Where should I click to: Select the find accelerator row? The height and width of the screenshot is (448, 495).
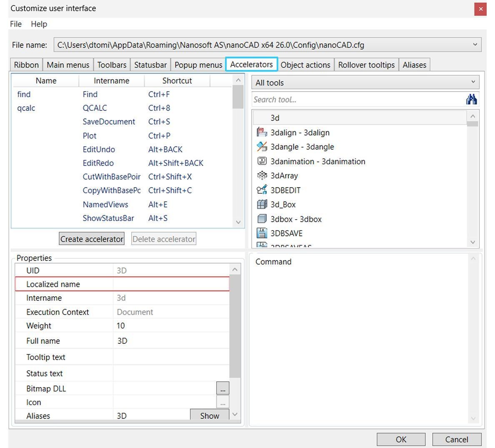pyautogui.click(x=122, y=94)
